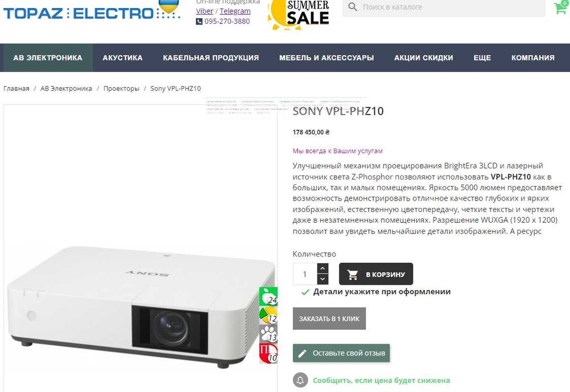Add the projector with В КОРЗИНУ button
The image size is (570, 392).
click(376, 274)
